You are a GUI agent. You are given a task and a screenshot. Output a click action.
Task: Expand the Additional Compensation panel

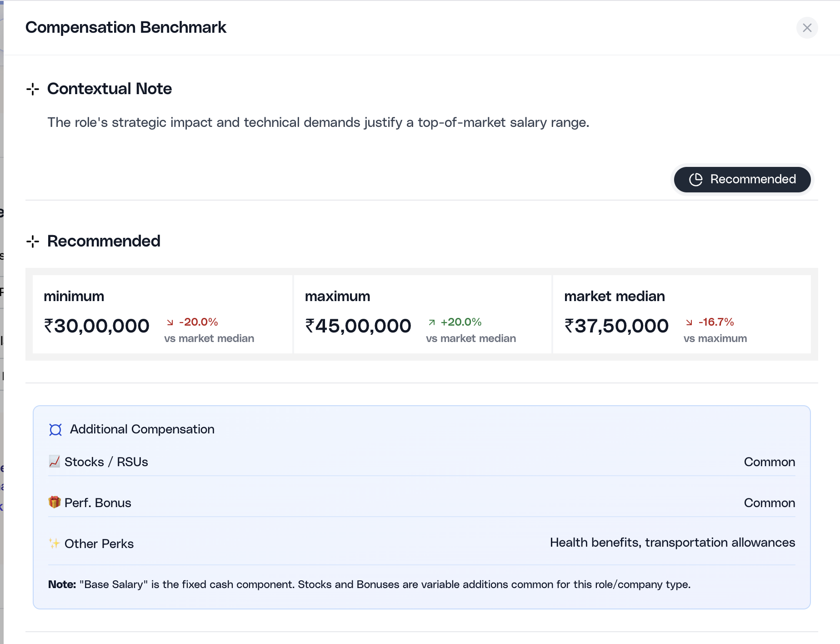(x=142, y=429)
